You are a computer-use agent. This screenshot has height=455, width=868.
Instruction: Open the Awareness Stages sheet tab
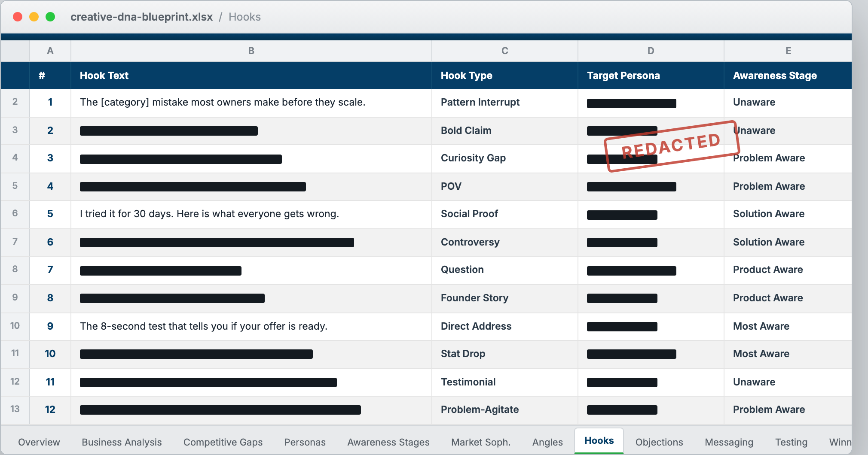click(388, 442)
